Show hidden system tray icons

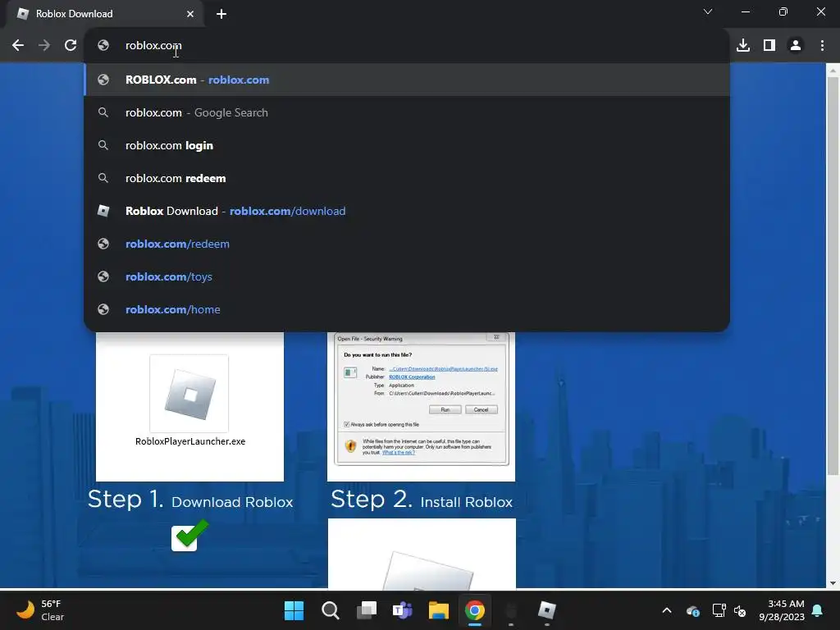(x=666, y=610)
